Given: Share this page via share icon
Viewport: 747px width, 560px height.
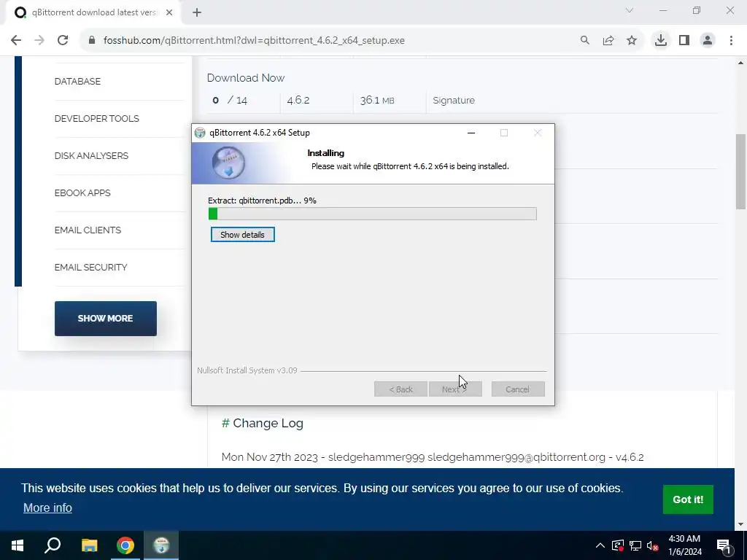Looking at the screenshot, I should 608,41.
